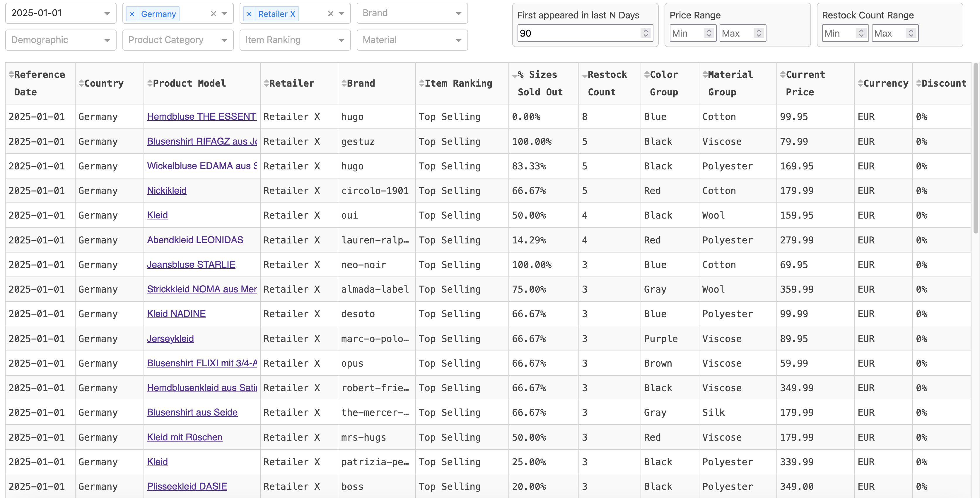Image resolution: width=980 pixels, height=498 pixels.
Task: Open the Hemdblusenkleid aus Satin link
Action: click(202, 388)
